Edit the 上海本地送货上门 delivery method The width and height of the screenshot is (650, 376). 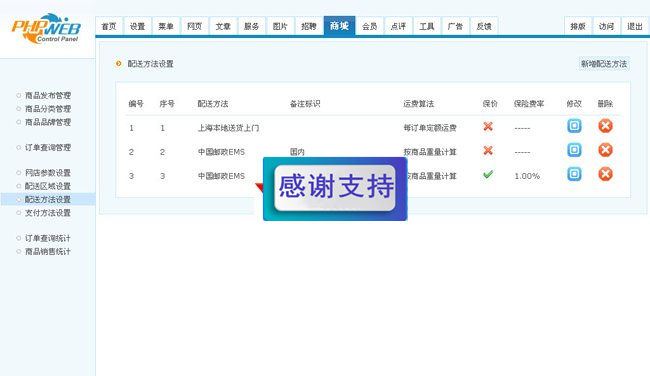574,126
